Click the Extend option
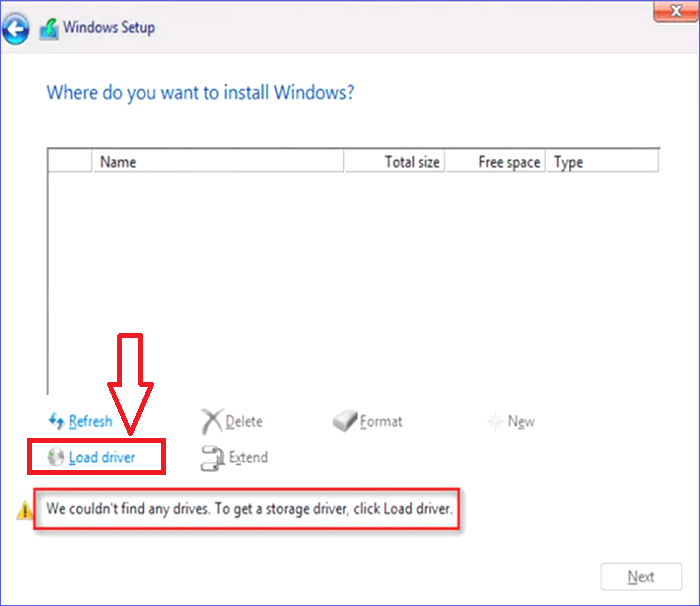The image size is (700, 606). pyautogui.click(x=248, y=457)
